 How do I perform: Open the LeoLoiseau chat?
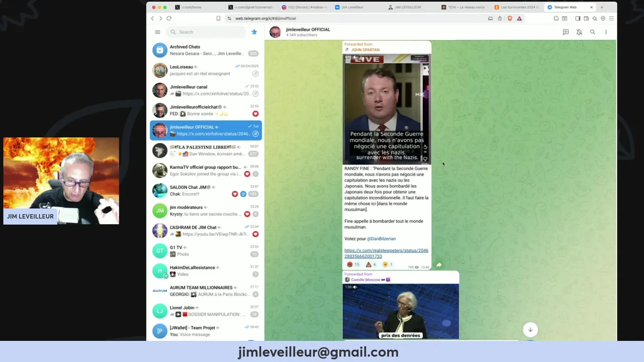[206, 70]
